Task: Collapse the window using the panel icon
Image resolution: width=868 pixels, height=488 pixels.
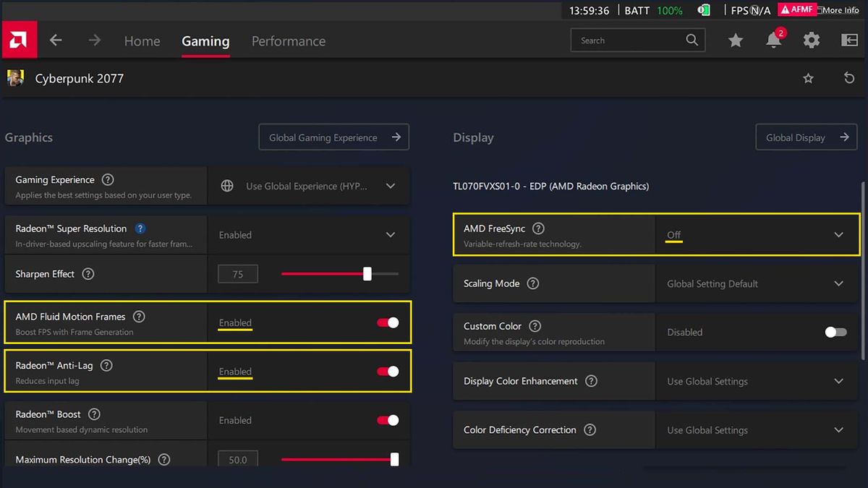Action: [x=848, y=40]
